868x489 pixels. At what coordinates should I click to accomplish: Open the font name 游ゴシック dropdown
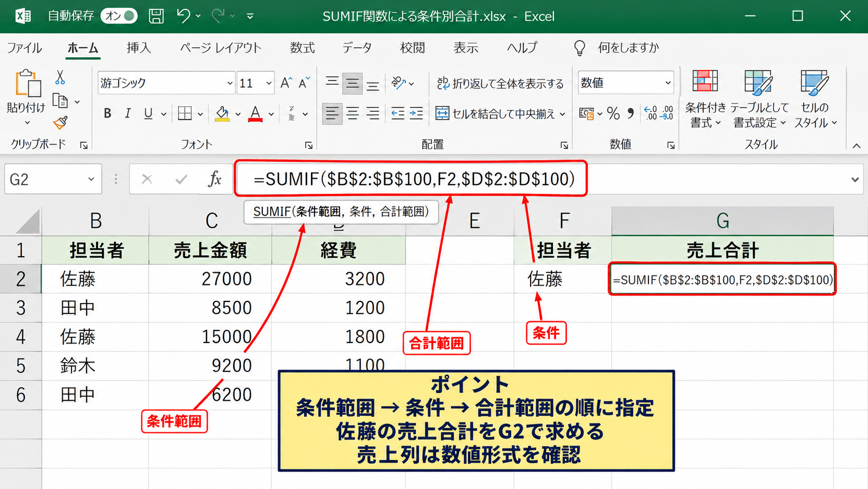pyautogui.click(x=229, y=83)
